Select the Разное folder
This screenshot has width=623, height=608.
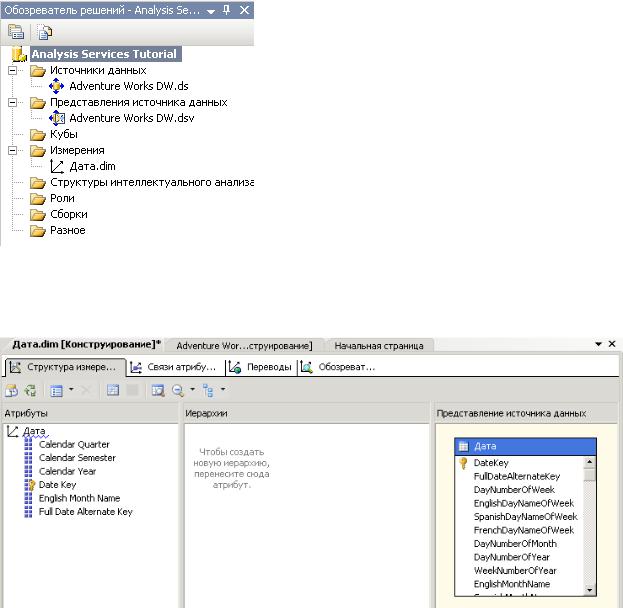tap(68, 230)
